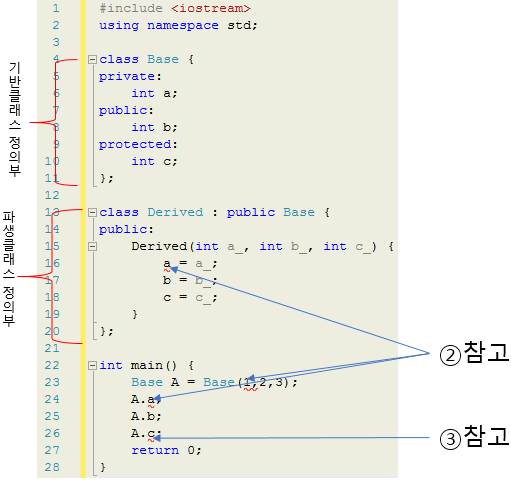Click 'return 0;' statement on line 27
Viewport: 511px width, 480px height.
pos(166,450)
